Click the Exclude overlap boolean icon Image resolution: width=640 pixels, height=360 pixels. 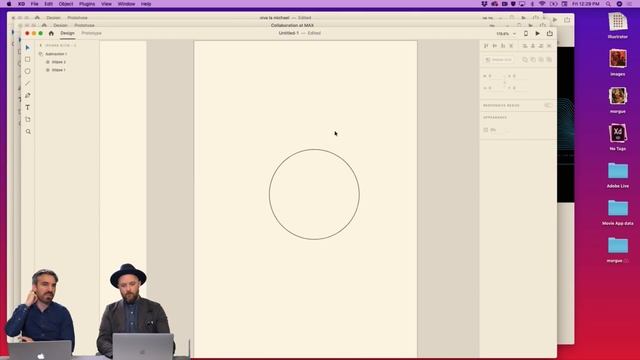(x=549, y=60)
